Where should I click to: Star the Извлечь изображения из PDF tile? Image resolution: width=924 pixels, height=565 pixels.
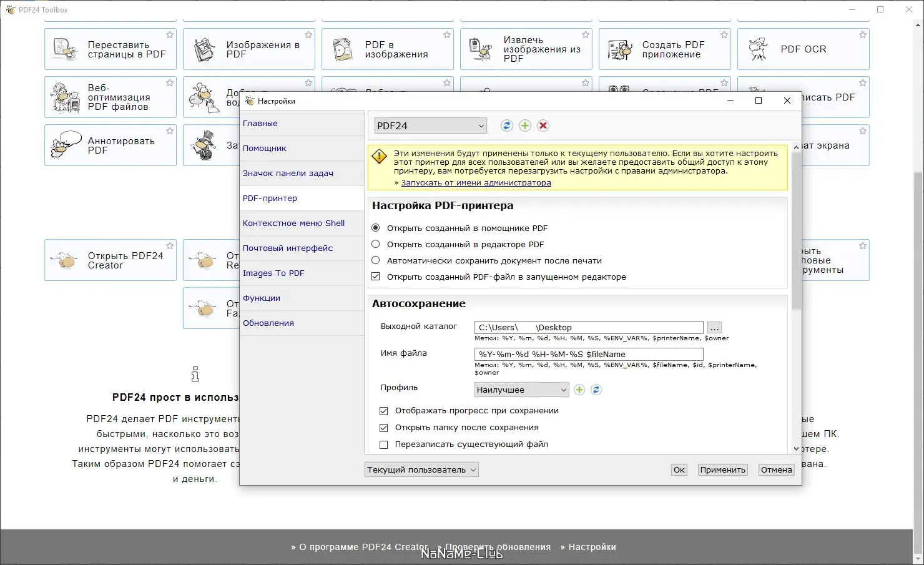(586, 35)
